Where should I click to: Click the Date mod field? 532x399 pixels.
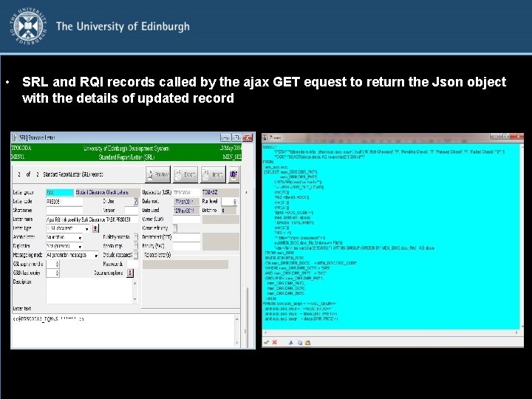tap(186, 202)
